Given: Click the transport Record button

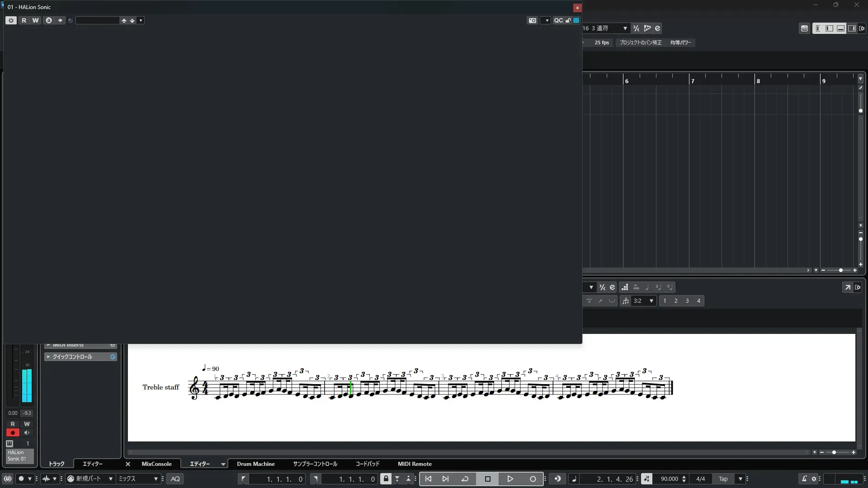Looking at the screenshot, I should click(x=533, y=479).
